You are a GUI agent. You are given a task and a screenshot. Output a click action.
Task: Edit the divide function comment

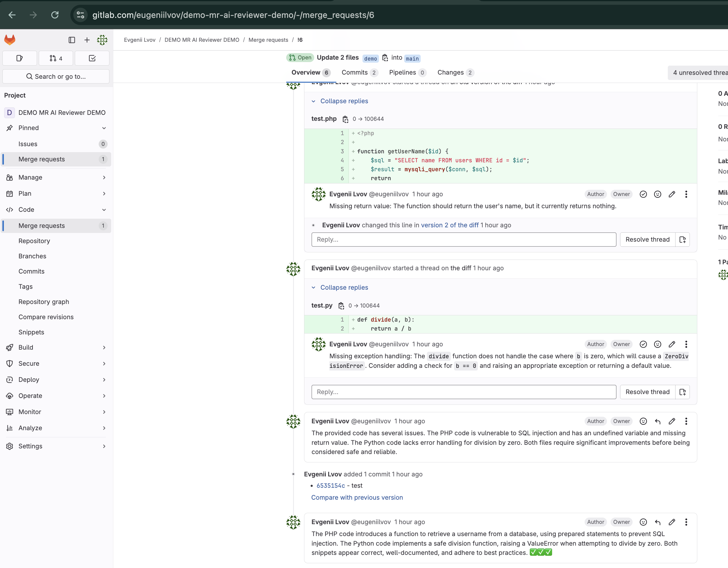pos(672,344)
